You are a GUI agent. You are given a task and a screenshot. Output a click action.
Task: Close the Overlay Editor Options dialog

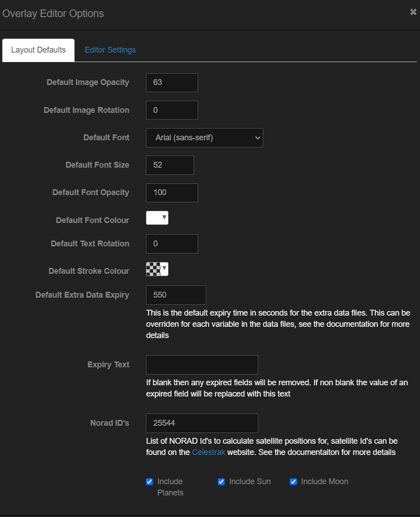[413, 11]
